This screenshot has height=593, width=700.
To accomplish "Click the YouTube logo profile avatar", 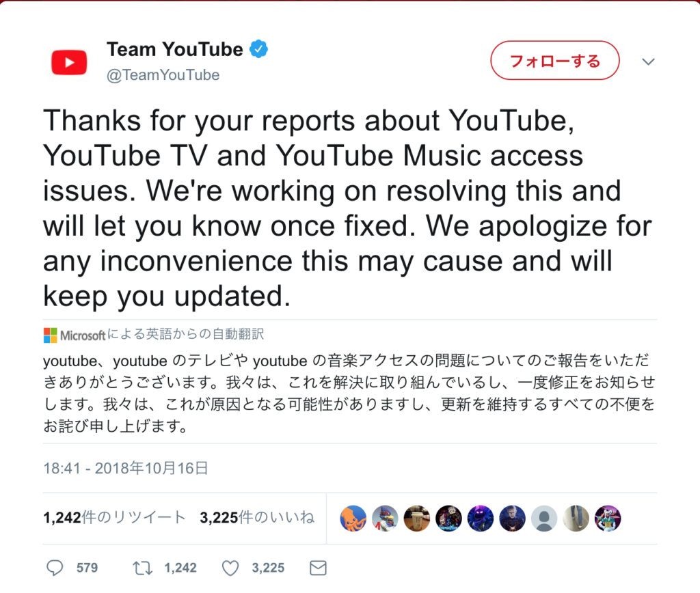I will (69, 62).
